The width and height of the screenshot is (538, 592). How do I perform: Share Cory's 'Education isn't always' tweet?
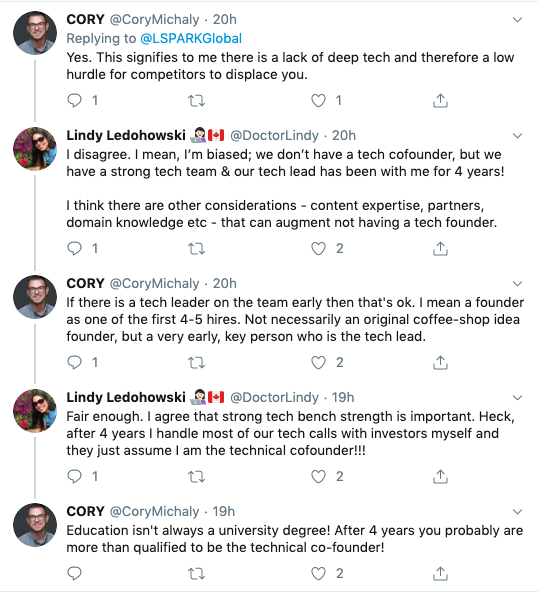(x=440, y=574)
